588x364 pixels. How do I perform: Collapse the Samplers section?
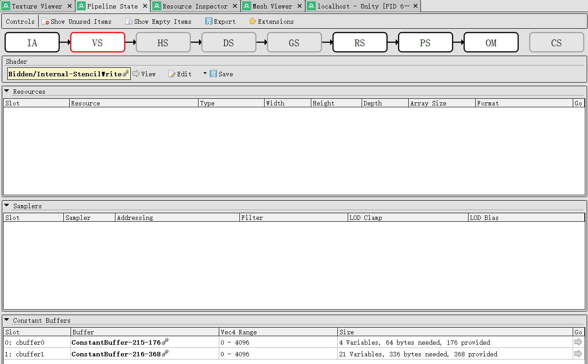tap(7, 206)
